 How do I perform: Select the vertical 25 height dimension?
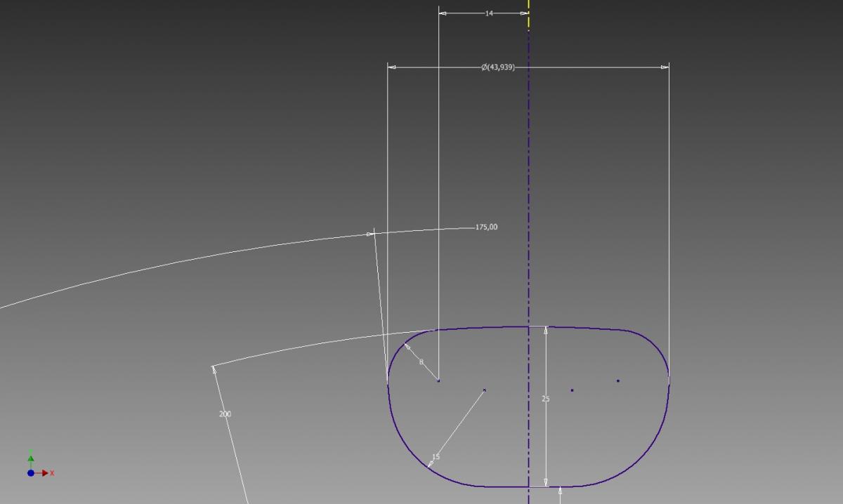coord(546,399)
